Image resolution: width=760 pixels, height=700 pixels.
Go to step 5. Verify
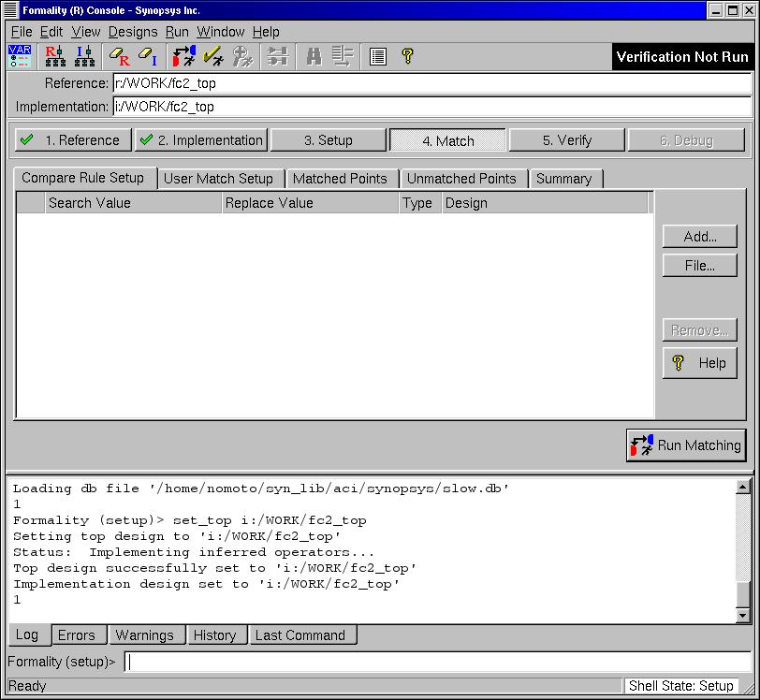pyautogui.click(x=567, y=140)
